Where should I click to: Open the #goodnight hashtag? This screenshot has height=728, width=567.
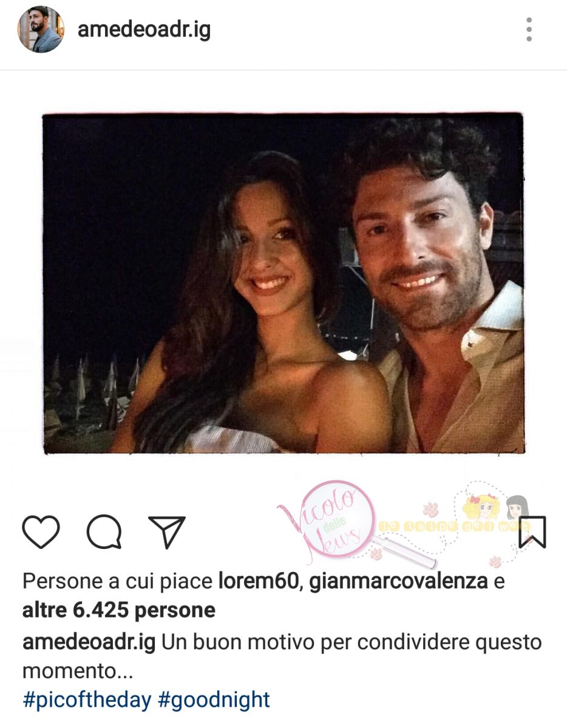click(214, 700)
